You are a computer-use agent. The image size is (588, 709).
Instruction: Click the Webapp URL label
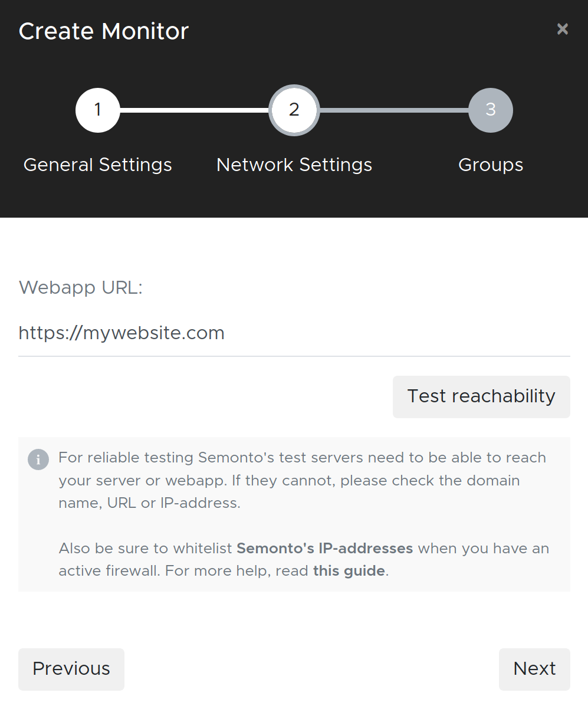(x=81, y=288)
